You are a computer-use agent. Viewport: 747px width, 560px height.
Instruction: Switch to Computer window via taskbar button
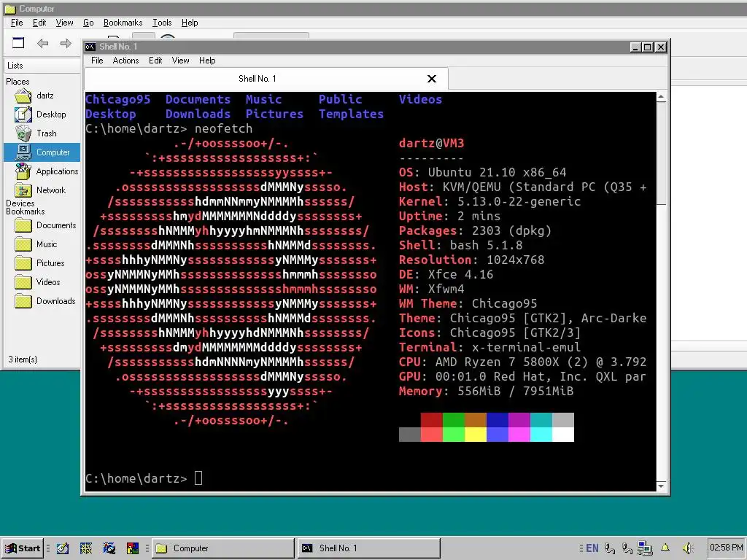click(x=223, y=548)
